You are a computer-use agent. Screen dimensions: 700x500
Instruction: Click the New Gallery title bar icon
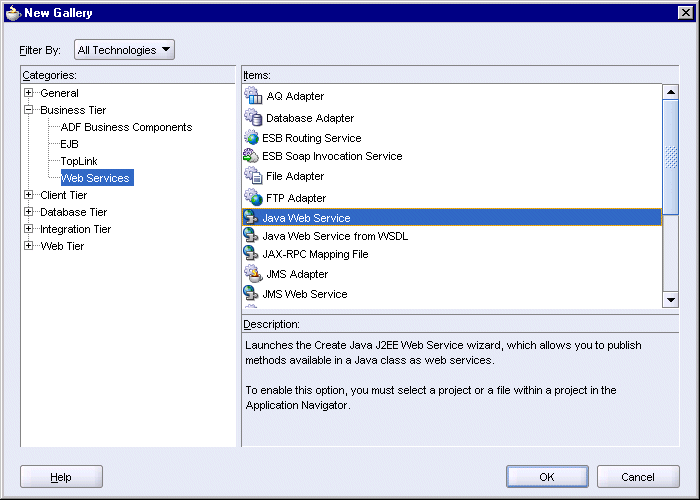point(13,12)
